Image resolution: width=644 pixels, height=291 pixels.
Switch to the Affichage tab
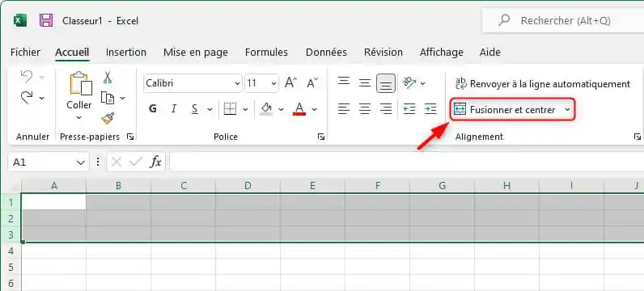coord(442,53)
